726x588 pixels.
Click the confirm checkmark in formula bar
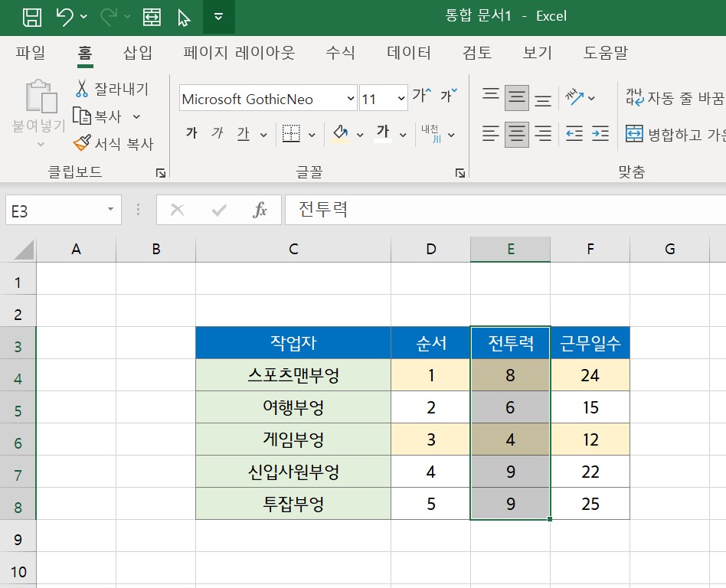click(x=218, y=211)
